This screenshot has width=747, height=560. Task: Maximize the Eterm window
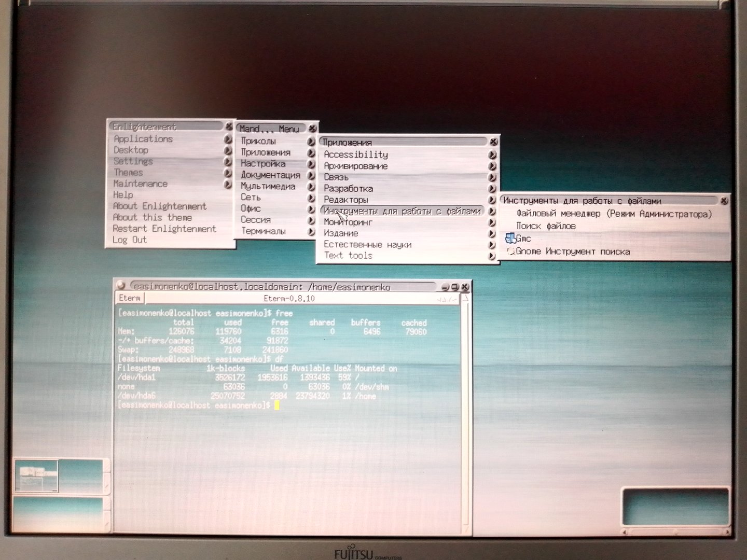tap(455, 287)
